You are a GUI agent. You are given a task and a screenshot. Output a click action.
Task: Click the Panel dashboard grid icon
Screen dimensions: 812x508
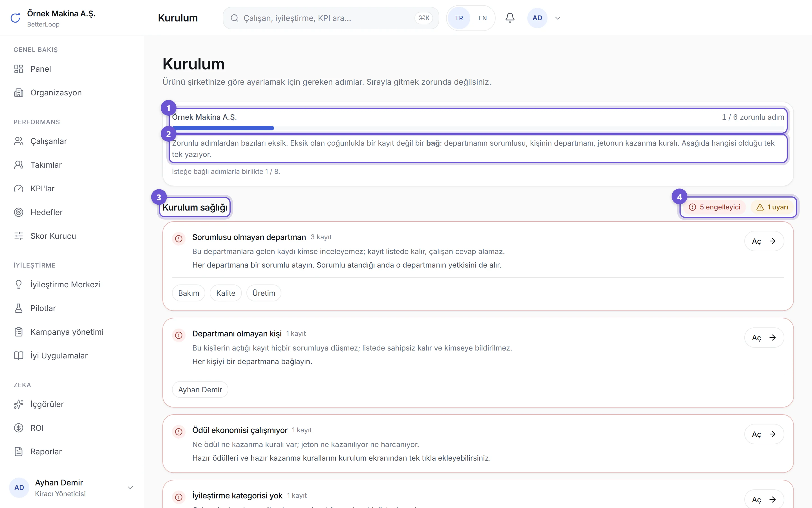[18, 69]
